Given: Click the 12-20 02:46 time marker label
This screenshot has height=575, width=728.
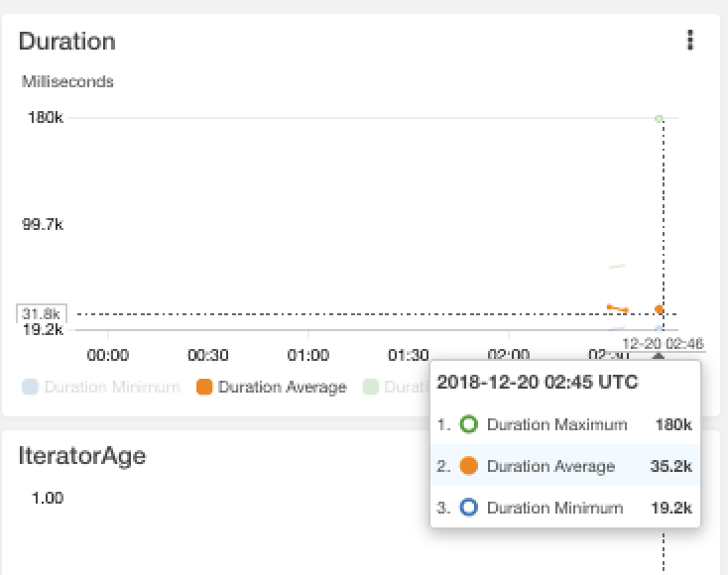Looking at the screenshot, I should (x=663, y=343).
